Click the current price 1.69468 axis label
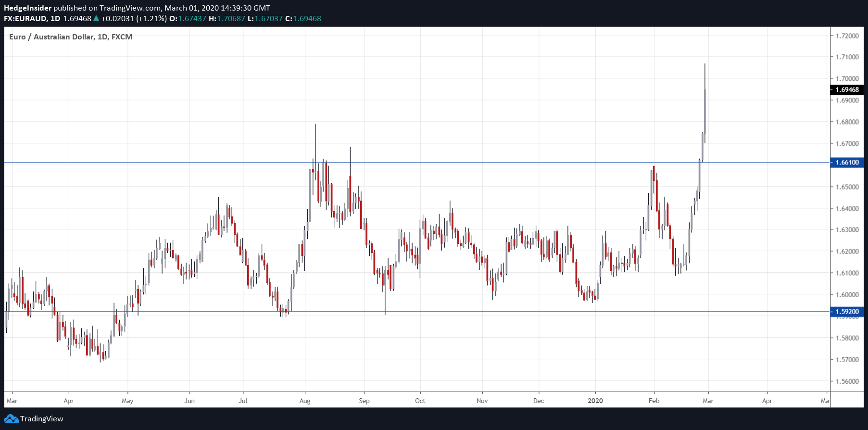 point(847,89)
